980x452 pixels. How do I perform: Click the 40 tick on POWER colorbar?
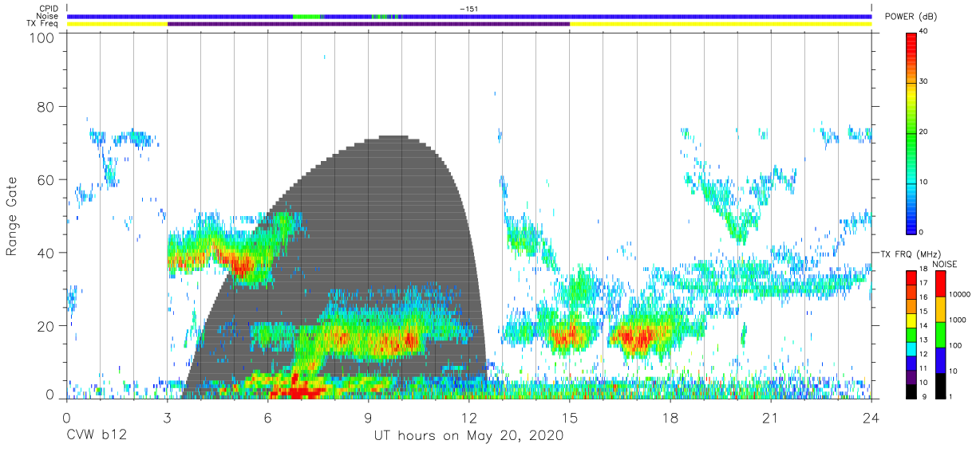925,32
